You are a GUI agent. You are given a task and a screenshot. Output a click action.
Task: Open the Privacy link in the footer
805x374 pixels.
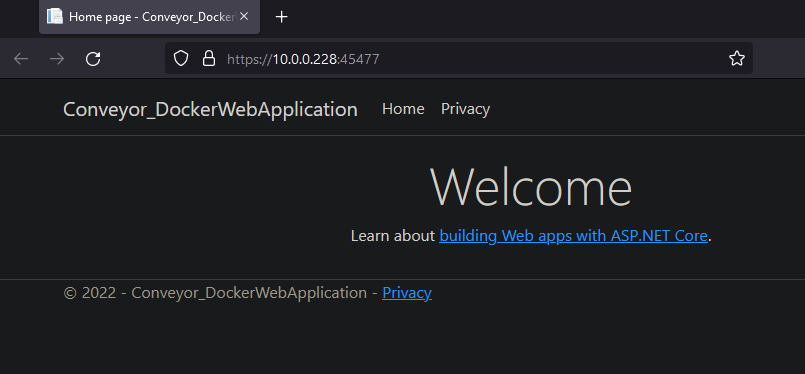(407, 293)
